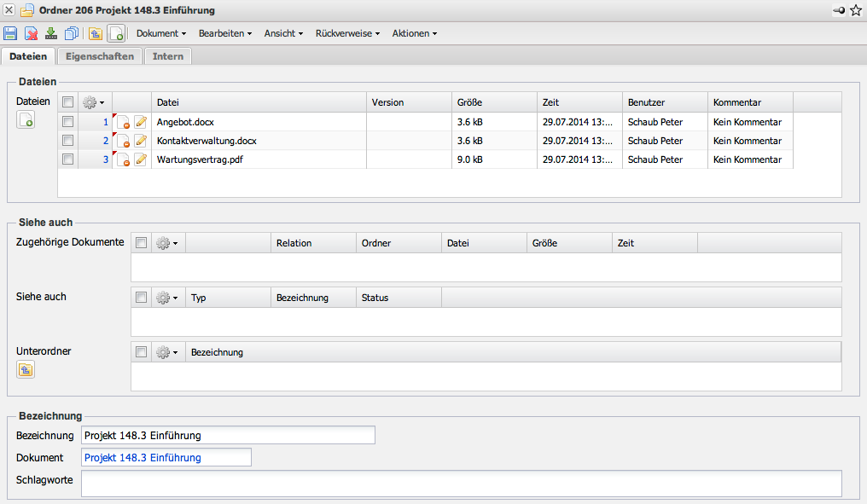Toggle select-all checkbox in Zugehörige Dokumente header
The image size is (867, 504).
point(141,243)
